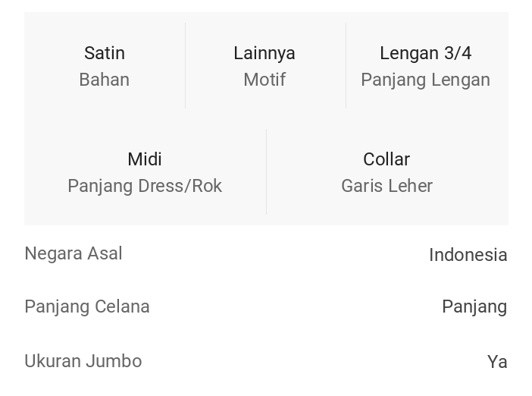Select the Motif label
This screenshot has width=532, height=396.
pos(264,80)
